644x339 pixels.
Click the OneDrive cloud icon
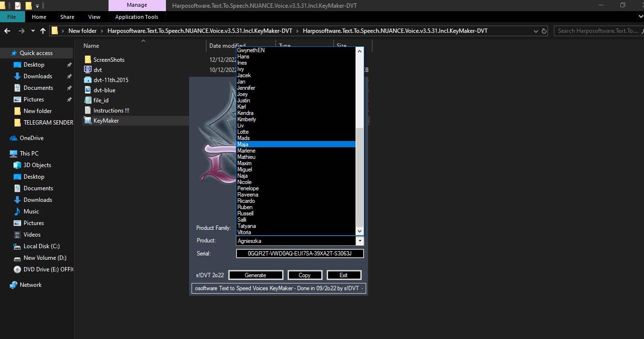[x=14, y=138]
